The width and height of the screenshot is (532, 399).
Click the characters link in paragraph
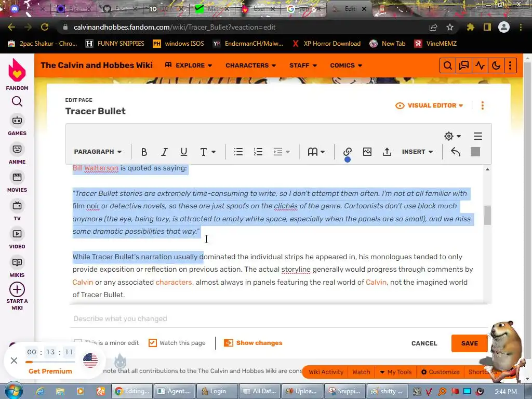click(x=174, y=282)
